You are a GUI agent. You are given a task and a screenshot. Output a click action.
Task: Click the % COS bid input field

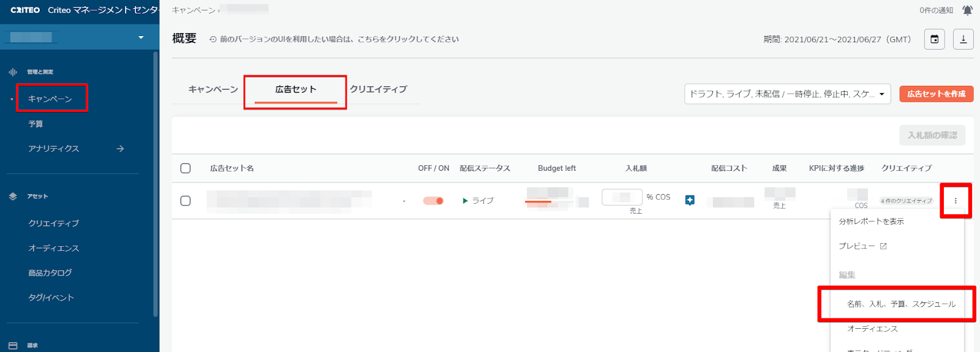click(x=621, y=197)
